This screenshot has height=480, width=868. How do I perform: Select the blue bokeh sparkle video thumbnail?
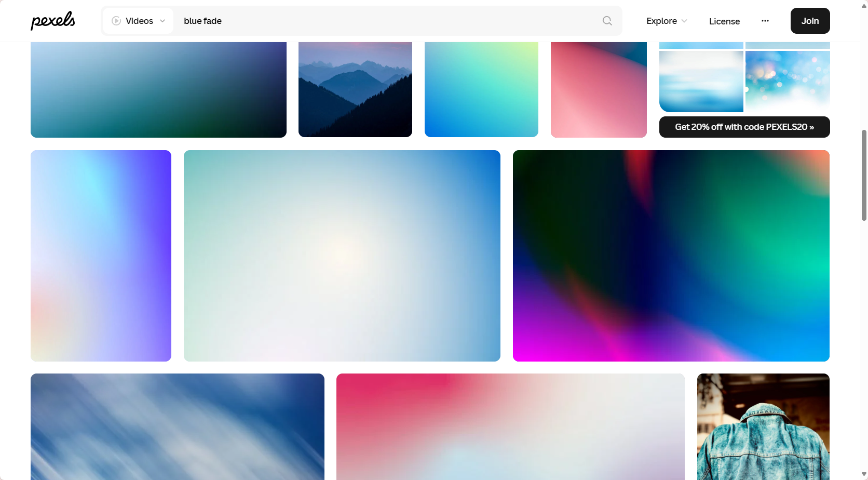coord(786,81)
